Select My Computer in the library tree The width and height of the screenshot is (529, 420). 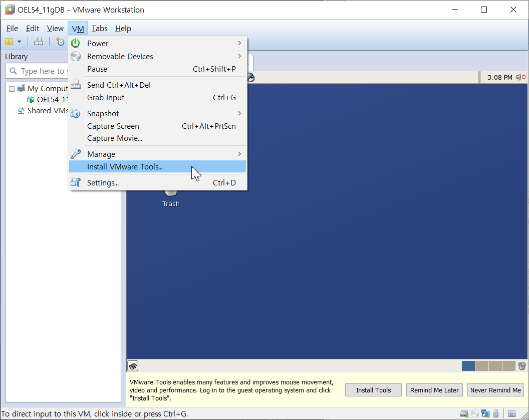click(x=48, y=88)
